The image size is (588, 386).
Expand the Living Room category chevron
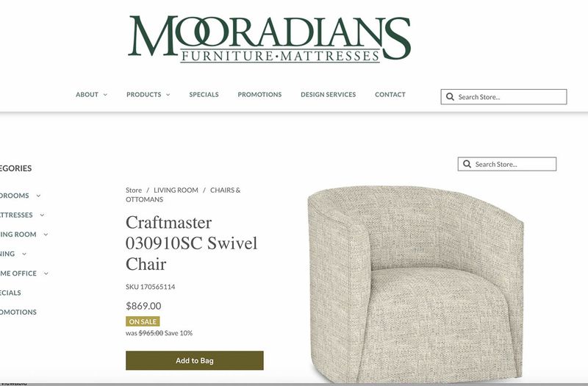[46, 235]
